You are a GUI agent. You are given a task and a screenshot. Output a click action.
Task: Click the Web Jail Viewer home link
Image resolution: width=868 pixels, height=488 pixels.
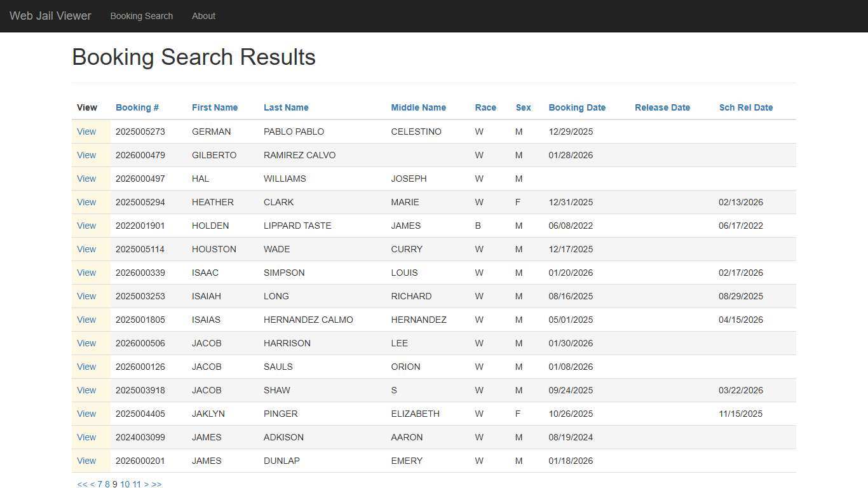[x=50, y=16]
